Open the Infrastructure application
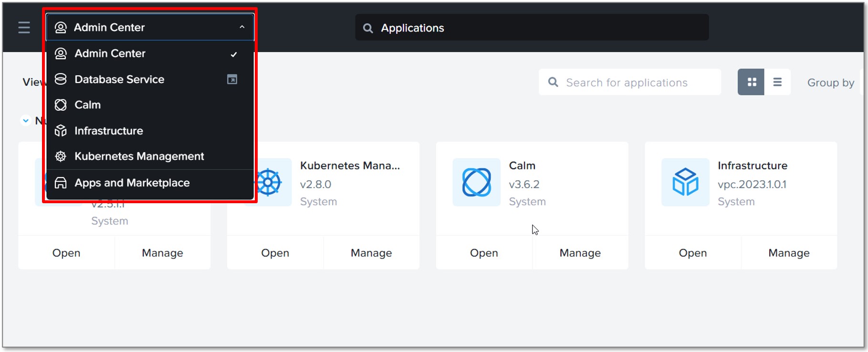Image resolution: width=868 pixels, height=352 pixels. click(693, 253)
